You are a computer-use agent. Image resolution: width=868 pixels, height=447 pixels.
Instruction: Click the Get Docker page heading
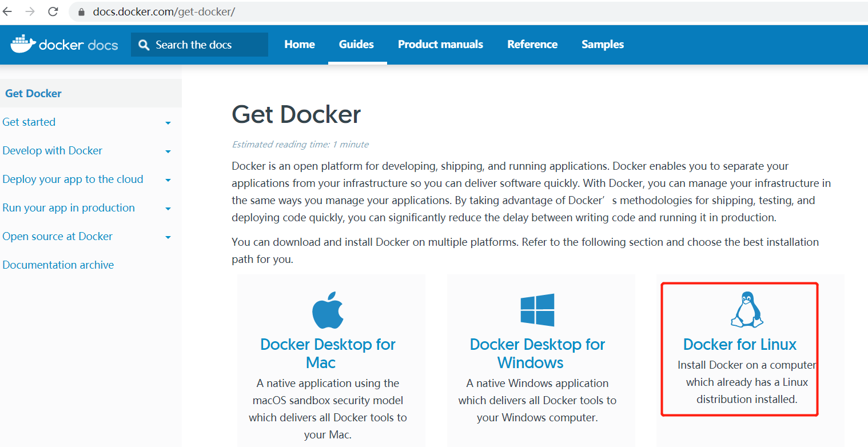tap(296, 114)
